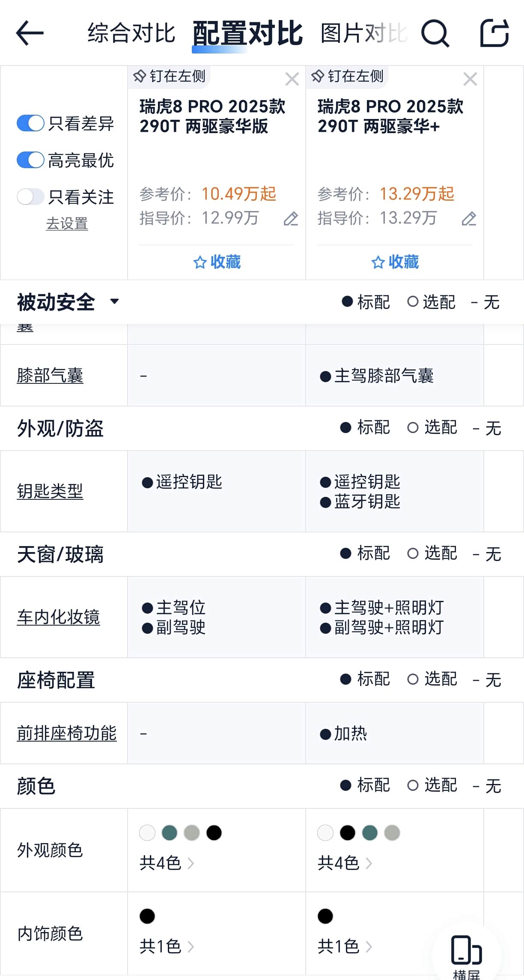This screenshot has height=980, width=524.
Task: Switch to landscape with 横屏 icon
Action: (x=466, y=954)
